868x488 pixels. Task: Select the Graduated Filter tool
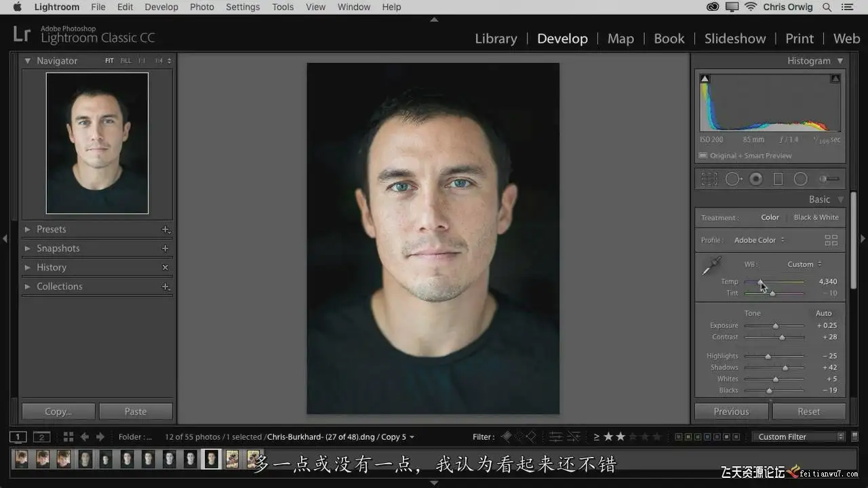point(778,179)
